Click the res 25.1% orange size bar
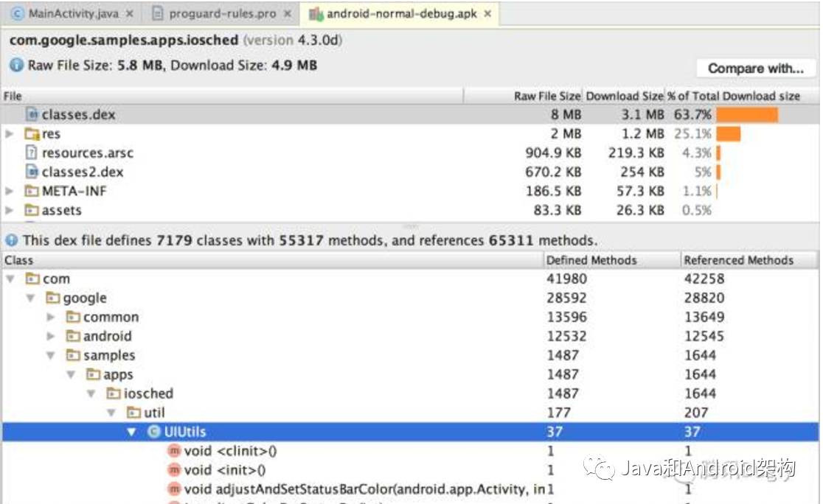Image resolution: width=823 pixels, height=504 pixels. click(729, 133)
